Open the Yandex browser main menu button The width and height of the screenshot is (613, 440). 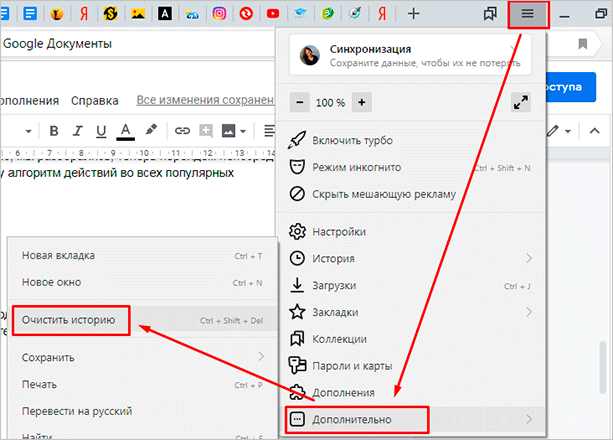coord(527,14)
